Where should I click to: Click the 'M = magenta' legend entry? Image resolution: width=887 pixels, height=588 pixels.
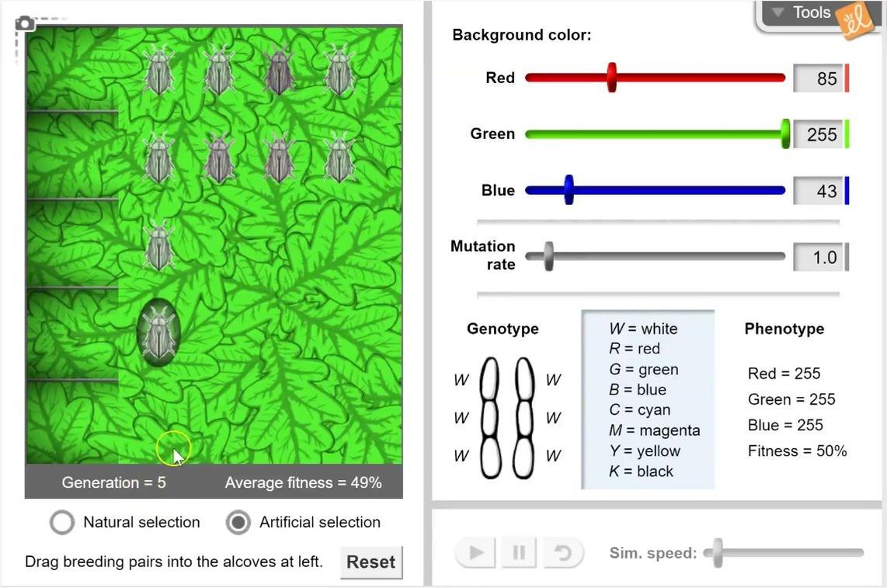655,430
